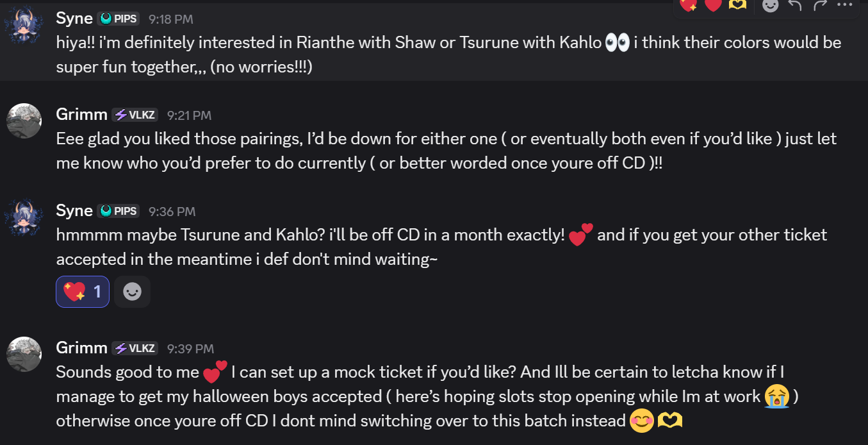Click Grimm's username on the 9:39 PM message

coord(81,348)
